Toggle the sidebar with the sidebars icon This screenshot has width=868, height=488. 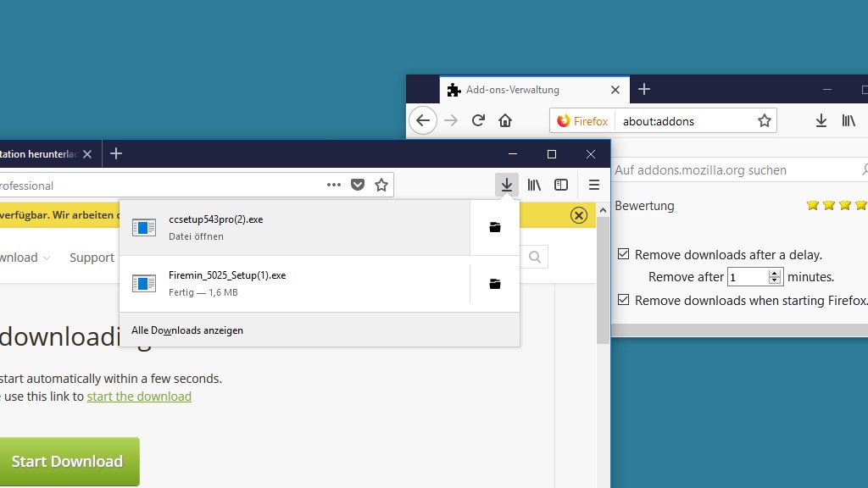pyautogui.click(x=561, y=185)
